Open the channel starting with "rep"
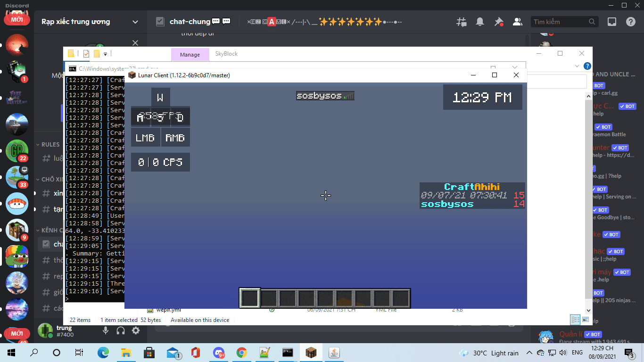 click(51, 276)
